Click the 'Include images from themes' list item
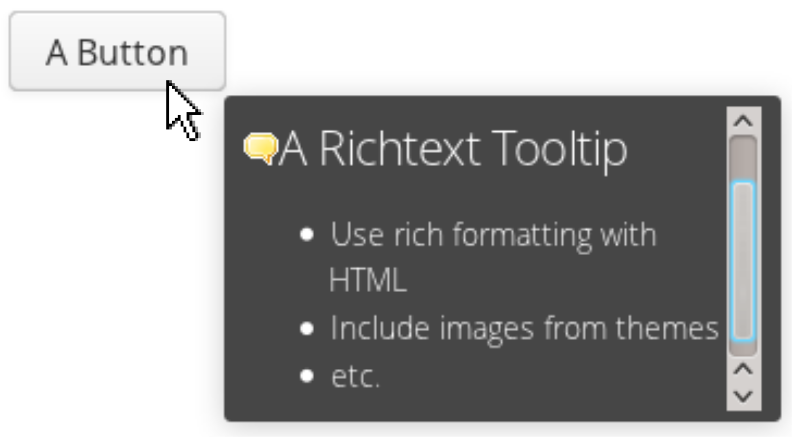The image size is (792, 437). pos(524,329)
